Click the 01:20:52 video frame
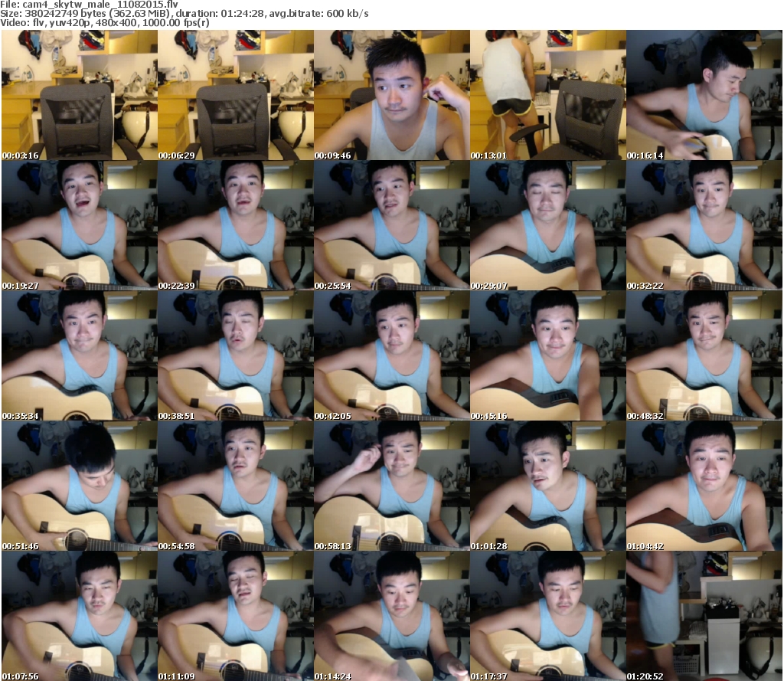 point(704,615)
